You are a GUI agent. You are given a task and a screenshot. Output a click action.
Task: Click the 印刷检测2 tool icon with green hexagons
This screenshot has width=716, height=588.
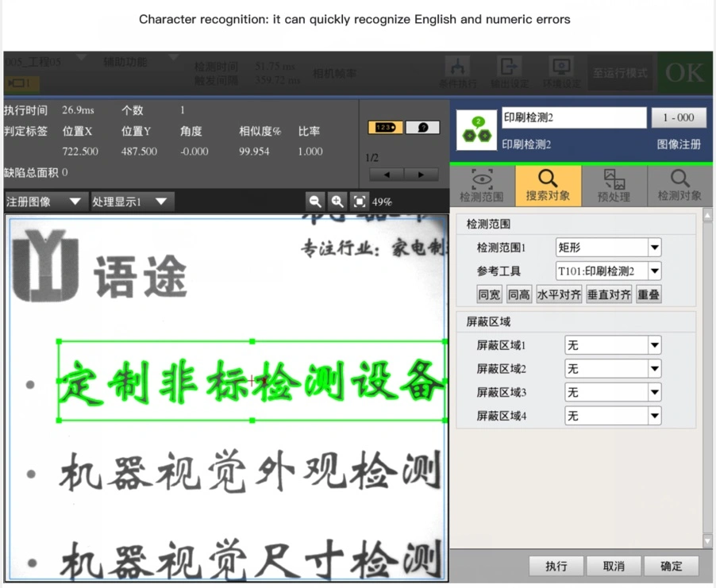(x=477, y=129)
